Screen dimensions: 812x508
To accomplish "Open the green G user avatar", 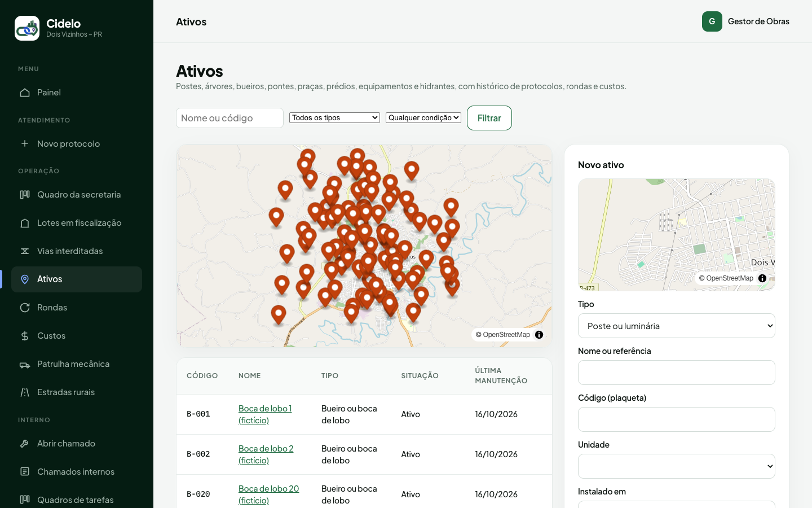I will (712, 21).
